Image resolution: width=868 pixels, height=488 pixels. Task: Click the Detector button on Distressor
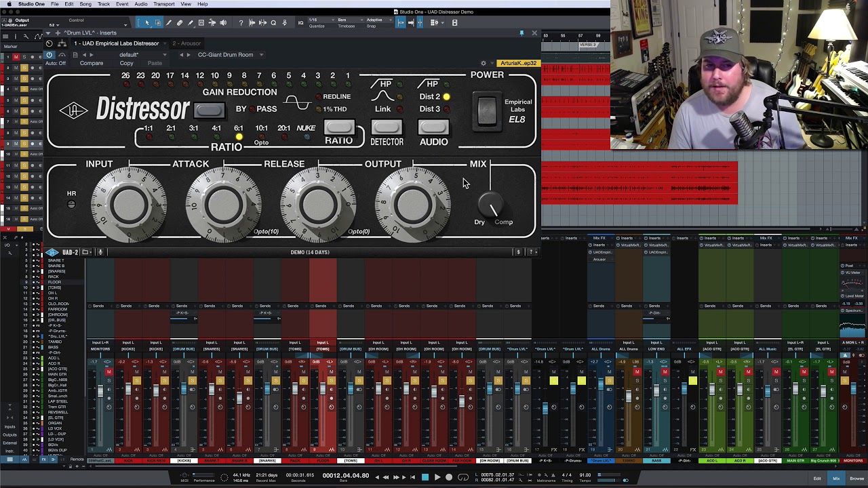click(387, 127)
